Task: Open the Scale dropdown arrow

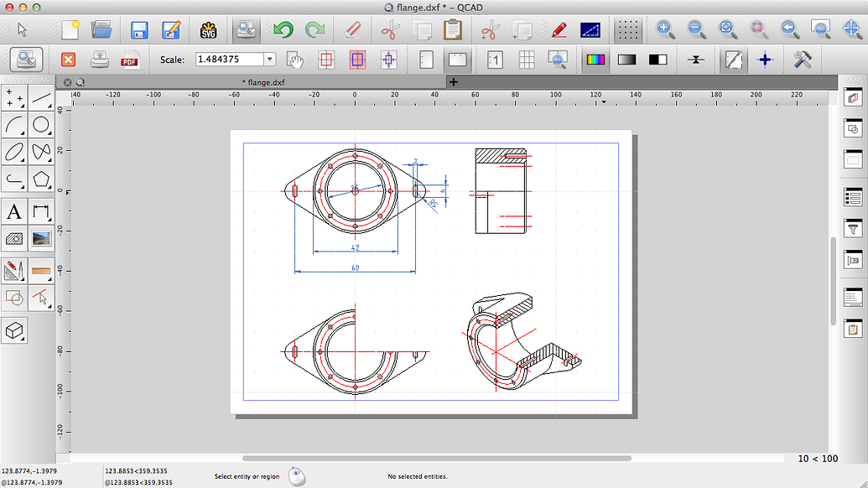Action: 269,60
